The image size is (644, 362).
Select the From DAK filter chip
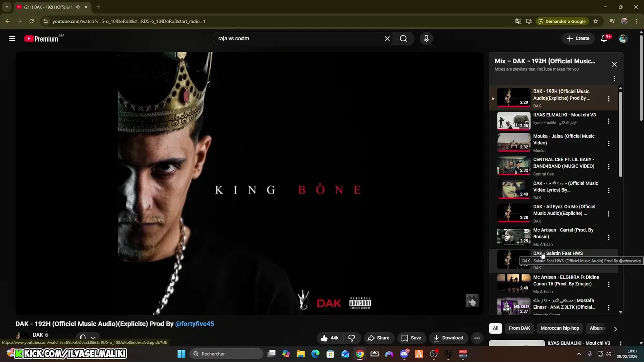coord(519,328)
